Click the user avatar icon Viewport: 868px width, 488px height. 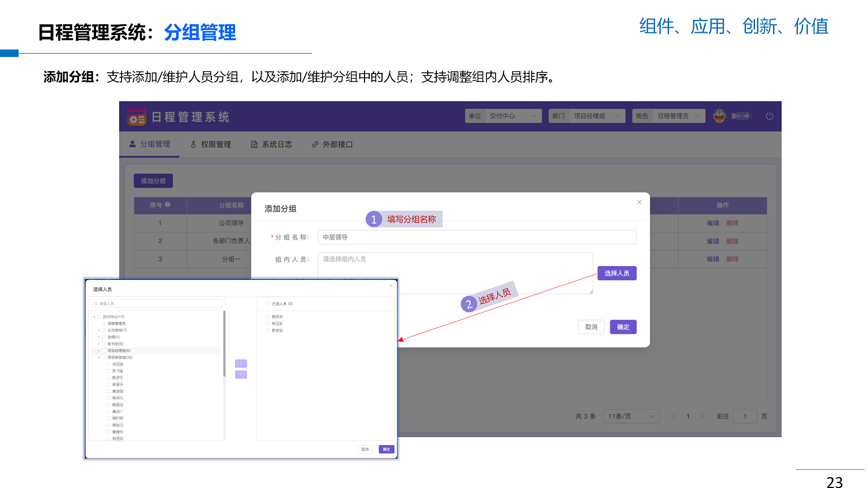tap(719, 116)
